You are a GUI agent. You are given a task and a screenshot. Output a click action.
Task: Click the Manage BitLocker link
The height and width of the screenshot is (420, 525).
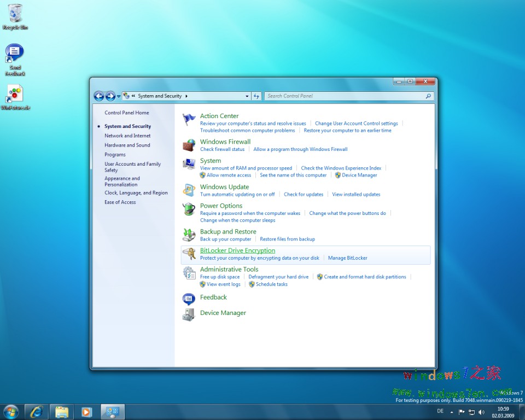[347, 258]
